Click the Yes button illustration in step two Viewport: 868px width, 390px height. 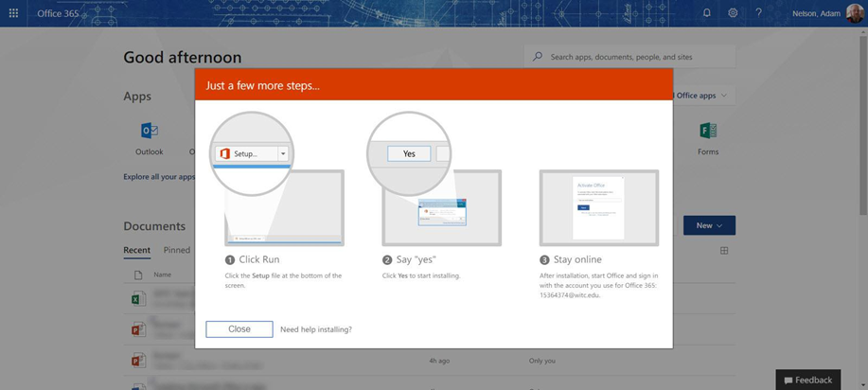tap(409, 153)
